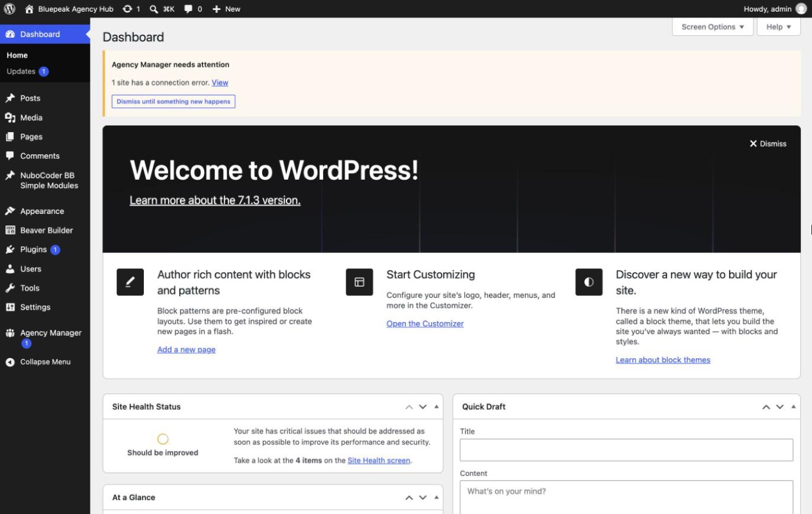Click the Media icon in sidebar
This screenshot has height=514, width=812.
coord(10,118)
